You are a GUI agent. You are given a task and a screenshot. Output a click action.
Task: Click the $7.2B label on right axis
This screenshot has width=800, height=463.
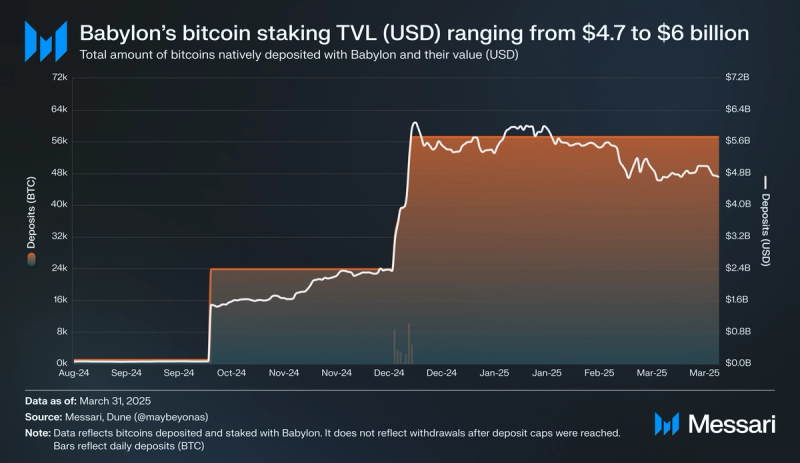[737, 77]
